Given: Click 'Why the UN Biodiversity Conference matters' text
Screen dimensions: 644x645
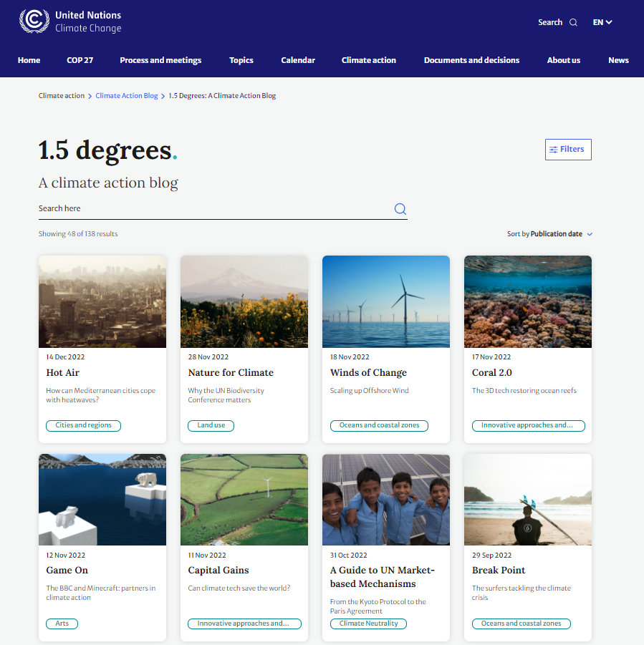Looking at the screenshot, I should (x=226, y=395).
